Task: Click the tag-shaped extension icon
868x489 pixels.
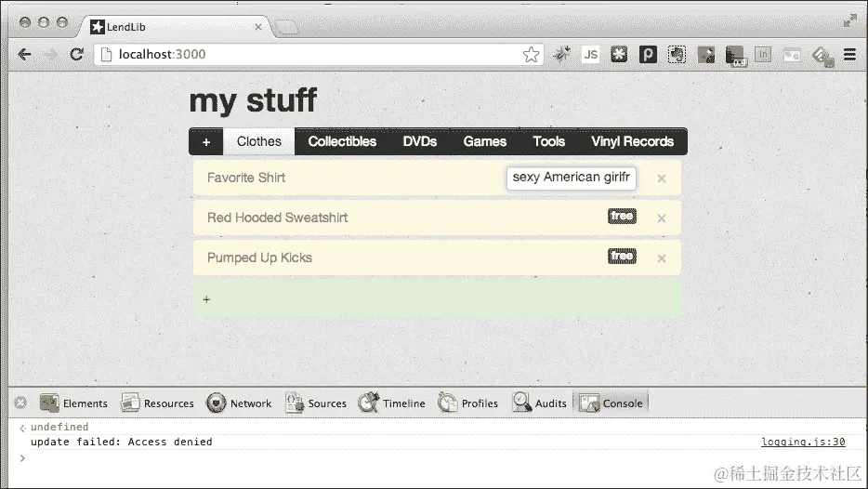Action: pos(823,56)
